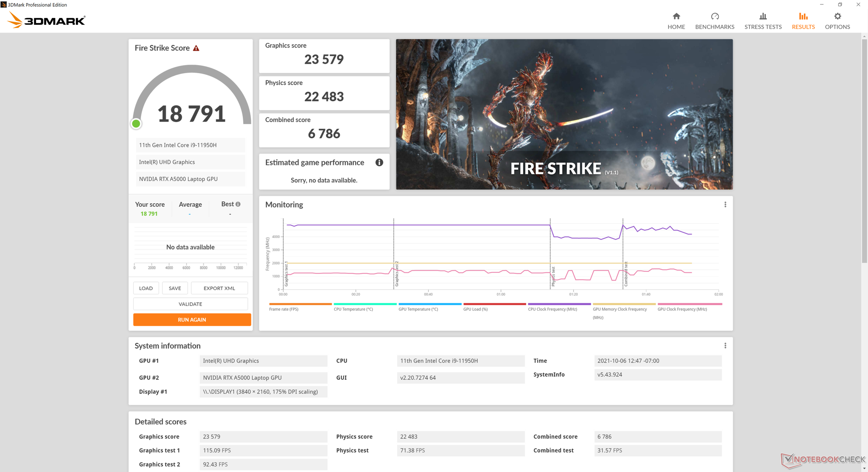Click the SystemInfo value 'v5.43.924'
This screenshot has width=868, height=472.
(x=658, y=375)
